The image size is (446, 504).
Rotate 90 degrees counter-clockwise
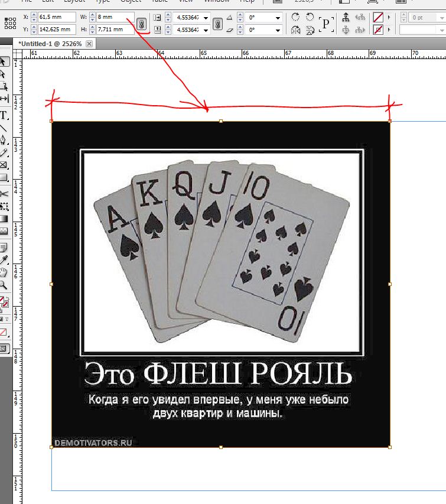tap(310, 17)
